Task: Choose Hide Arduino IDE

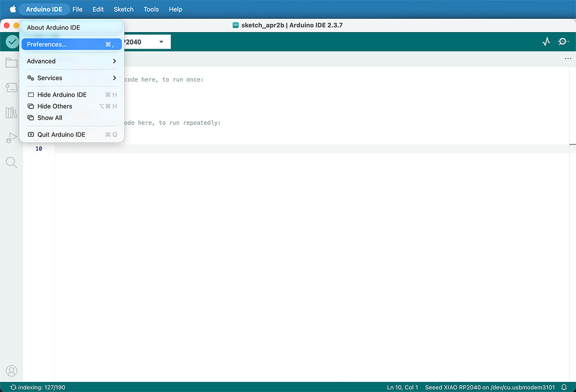Action: tap(72, 95)
